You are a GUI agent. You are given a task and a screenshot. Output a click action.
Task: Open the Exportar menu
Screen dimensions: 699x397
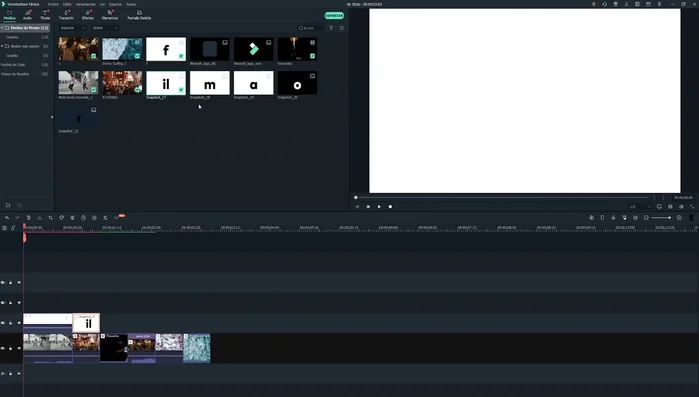(115, 4)
